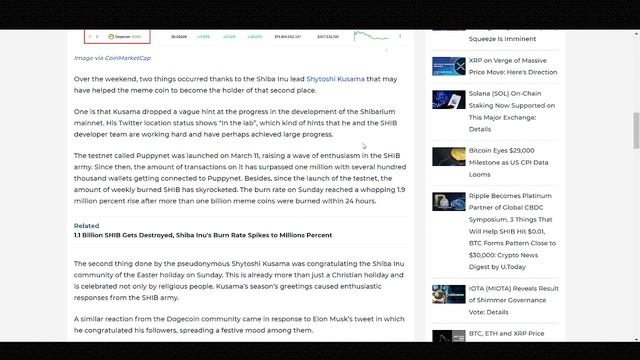This screenshot has height=360, width=640.
Task: Click the Dogecoin sparkline chart
Action: click(371, 36)
